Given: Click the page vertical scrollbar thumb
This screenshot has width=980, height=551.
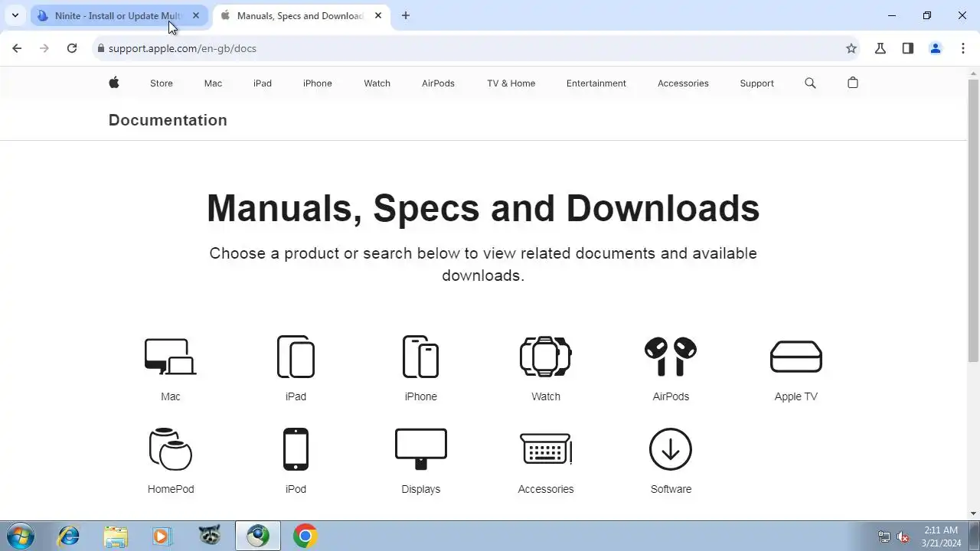Looking at the screenshot, I should point(973,220).
